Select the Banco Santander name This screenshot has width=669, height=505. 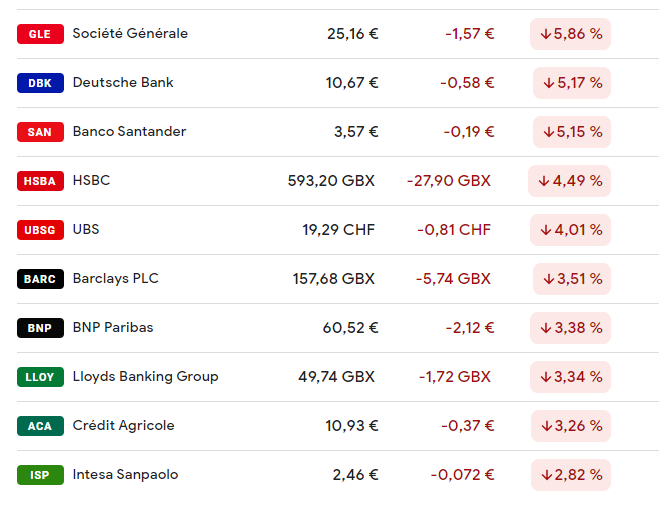(129, 132)
